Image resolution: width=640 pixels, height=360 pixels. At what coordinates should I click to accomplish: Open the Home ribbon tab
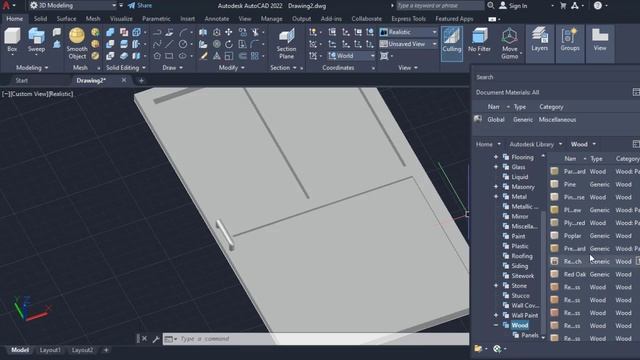[15, 19]
